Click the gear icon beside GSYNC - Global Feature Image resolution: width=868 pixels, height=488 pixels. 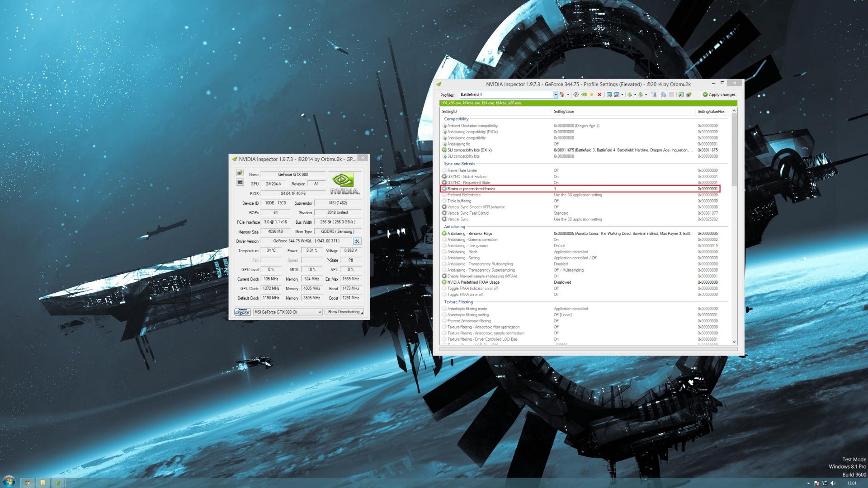tap(444, 177)
